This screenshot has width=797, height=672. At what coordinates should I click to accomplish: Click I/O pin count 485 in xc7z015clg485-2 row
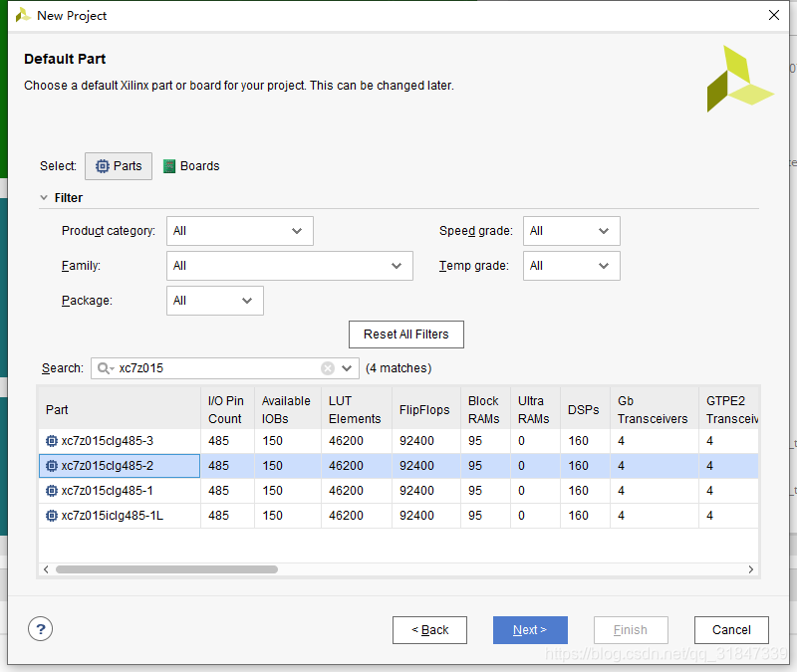click(x=218, y=466)
